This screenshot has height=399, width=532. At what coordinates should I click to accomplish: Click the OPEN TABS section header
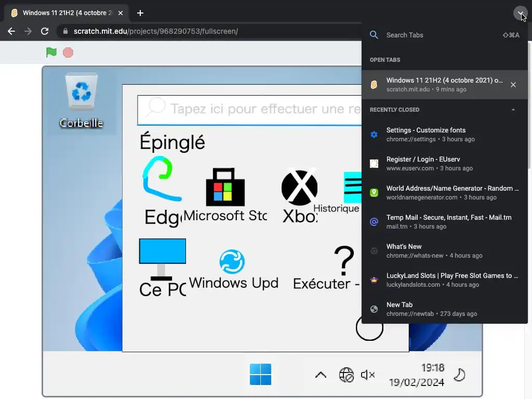[385, 60]
